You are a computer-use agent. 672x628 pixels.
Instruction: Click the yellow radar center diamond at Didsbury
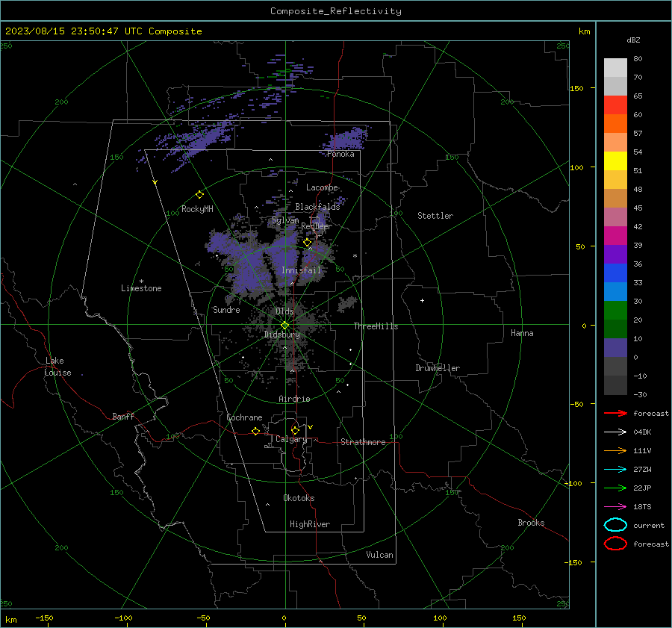(x=284, y=326)
